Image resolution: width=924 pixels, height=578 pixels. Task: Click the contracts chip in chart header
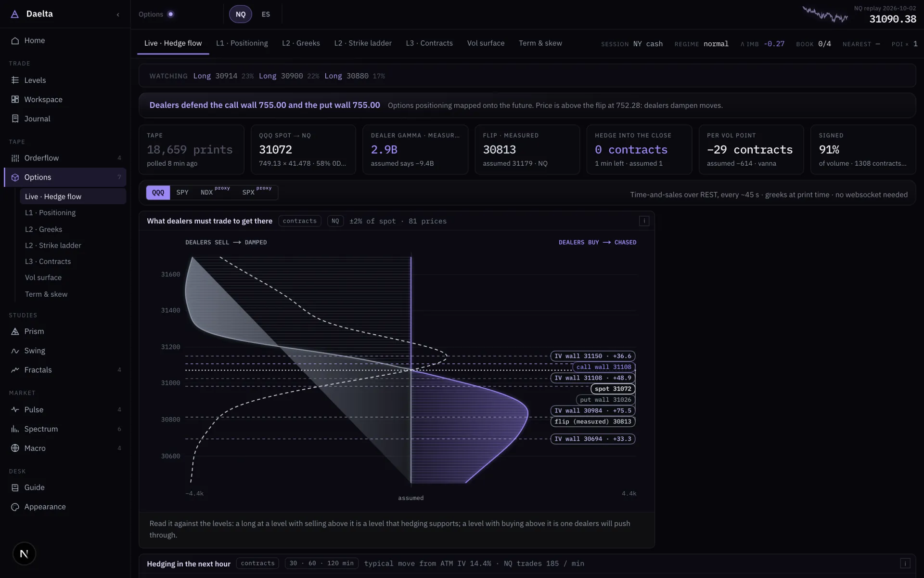click(300, 221)
